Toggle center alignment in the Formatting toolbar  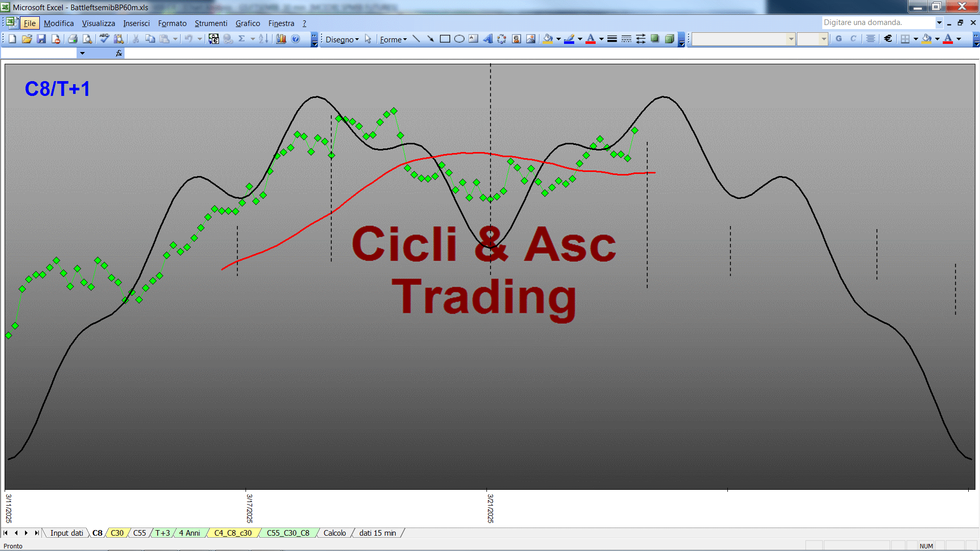871,39
